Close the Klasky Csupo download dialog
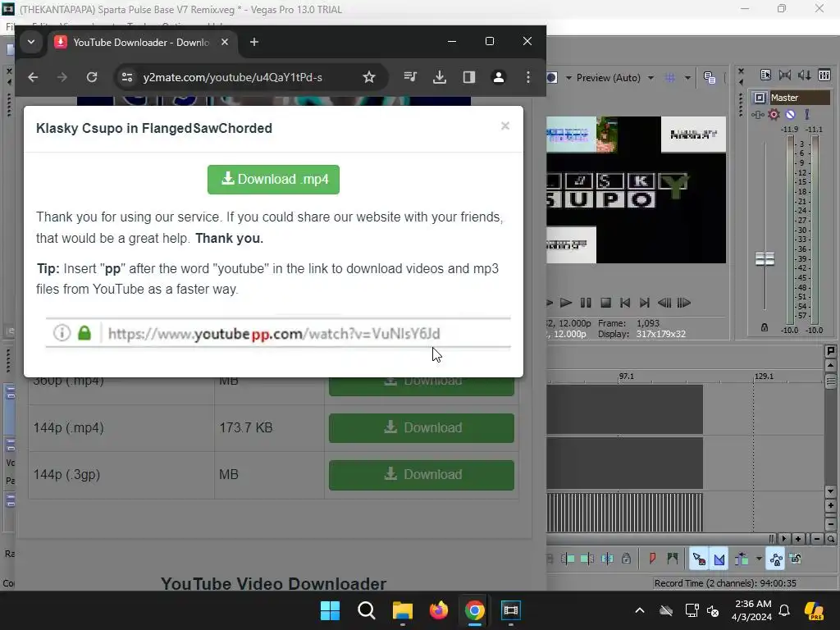 pos(504,126)
